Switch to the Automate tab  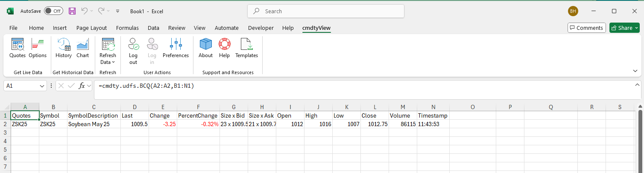227,28
